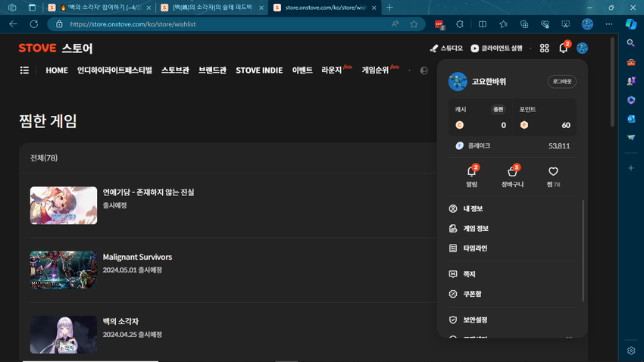This screenshot has width=644, height=362.
Task: Open the favorites list icon
Action: [504, 24]
